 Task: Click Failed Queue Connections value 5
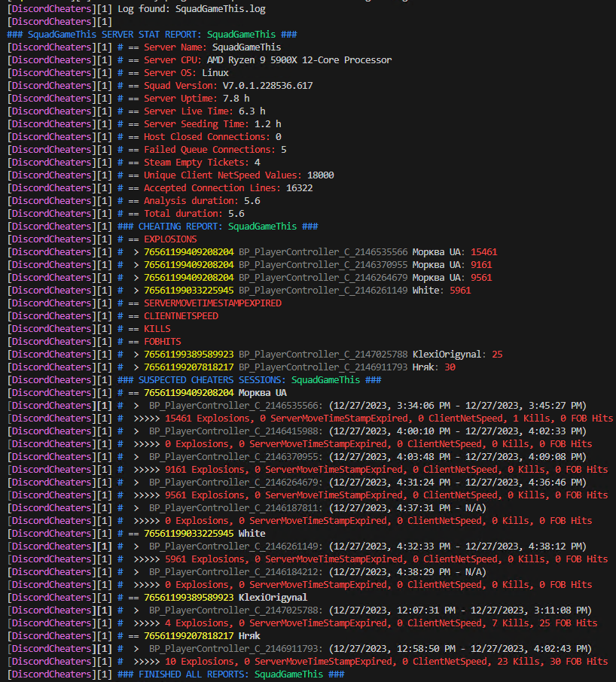point(284,150)
